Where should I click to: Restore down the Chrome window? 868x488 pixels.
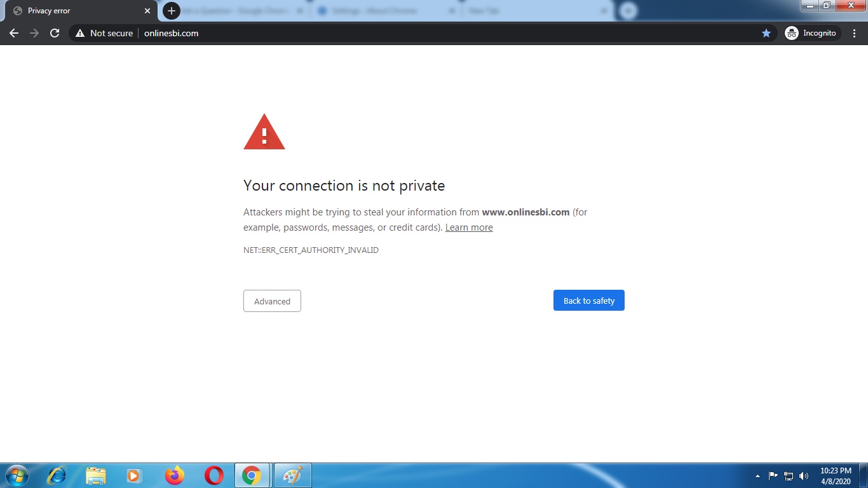(x=827, y=6)
